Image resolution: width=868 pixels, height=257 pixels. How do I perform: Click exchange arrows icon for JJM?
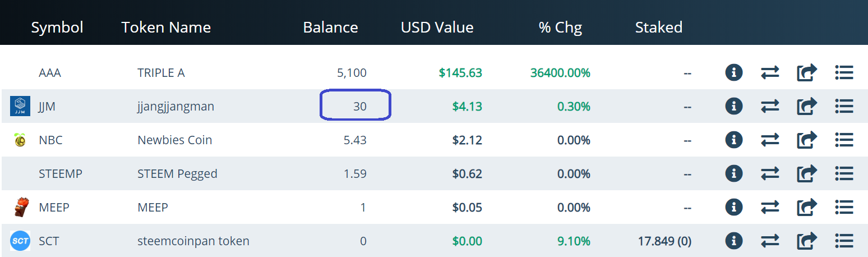click(x=770, y=106)
